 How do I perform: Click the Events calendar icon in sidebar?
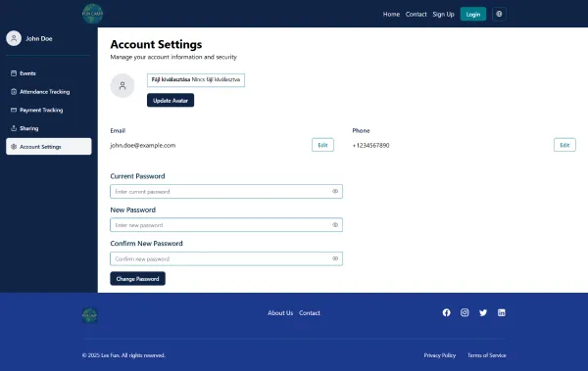pos(14,73)
